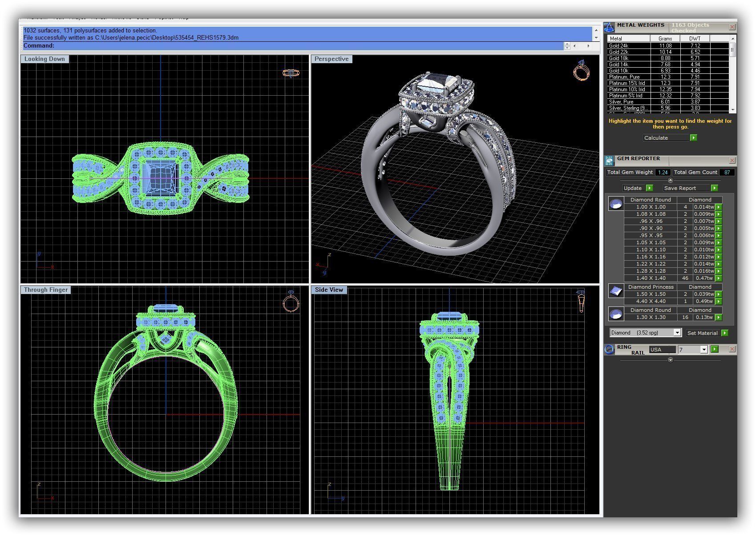The height and width of the screenshot is (536, 756).
Task: Click the USA ring standard field
Action: coord(662,350)
